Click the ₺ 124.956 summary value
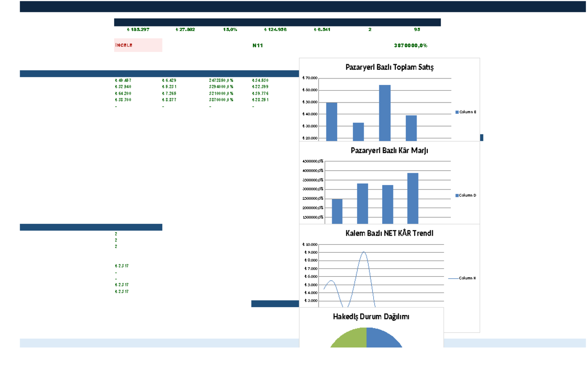Image resolution: width=588 pixels, height=368 pixels. click(275, 29)
